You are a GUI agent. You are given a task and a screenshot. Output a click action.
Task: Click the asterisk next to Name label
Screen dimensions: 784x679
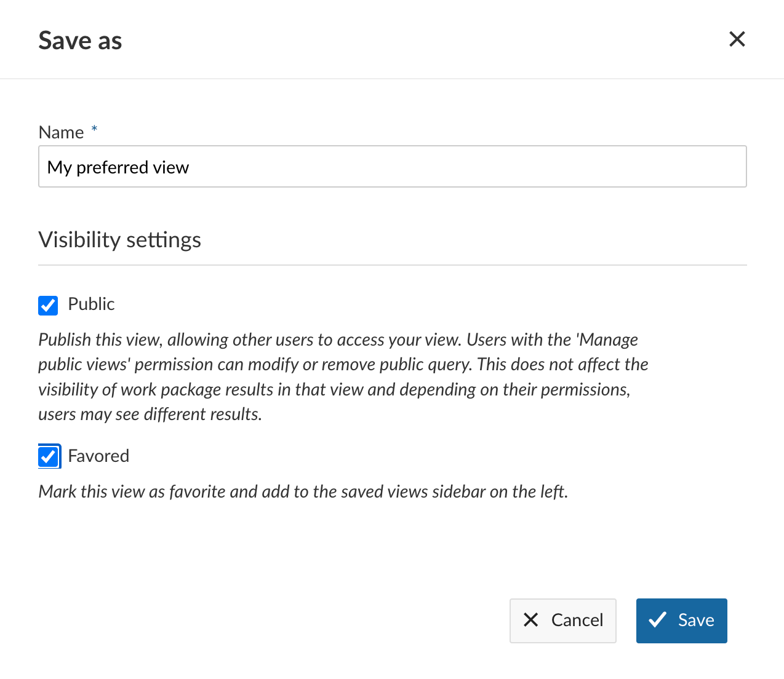[x=94, y=129]
